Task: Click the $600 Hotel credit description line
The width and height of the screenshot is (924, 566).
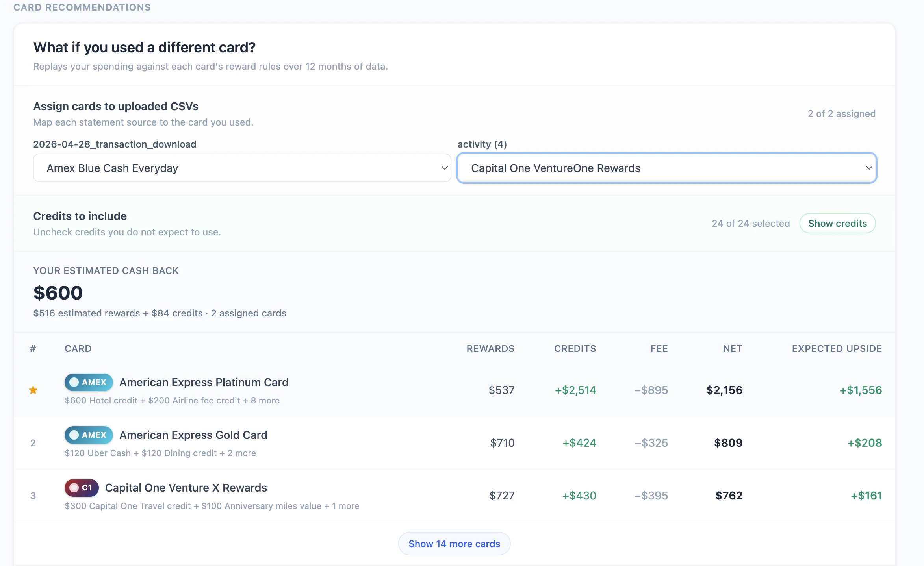Action: click(x=172, y=400)
